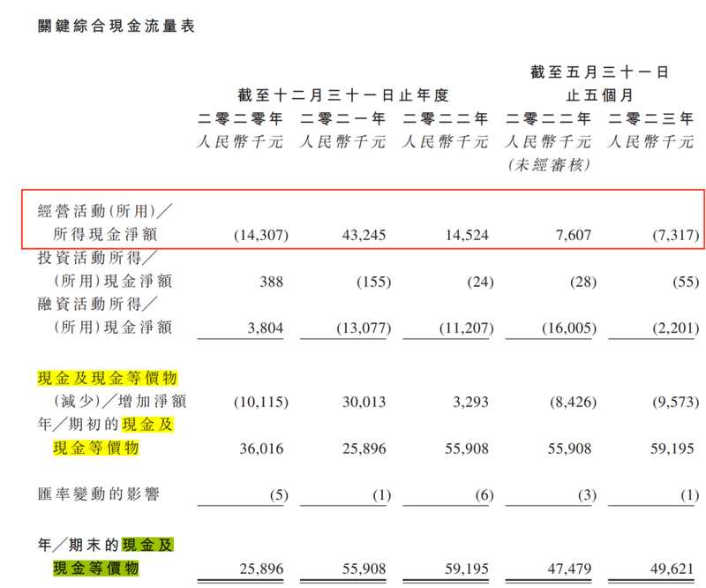
Task: Select header 截至十二月三十一日止年度
Action: click(343, 95)
